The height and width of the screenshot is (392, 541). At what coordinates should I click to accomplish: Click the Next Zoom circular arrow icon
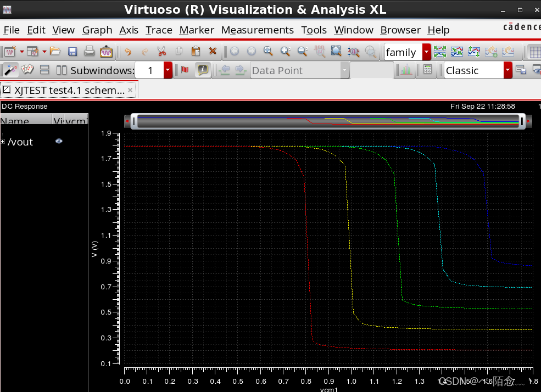click(252, 52)
